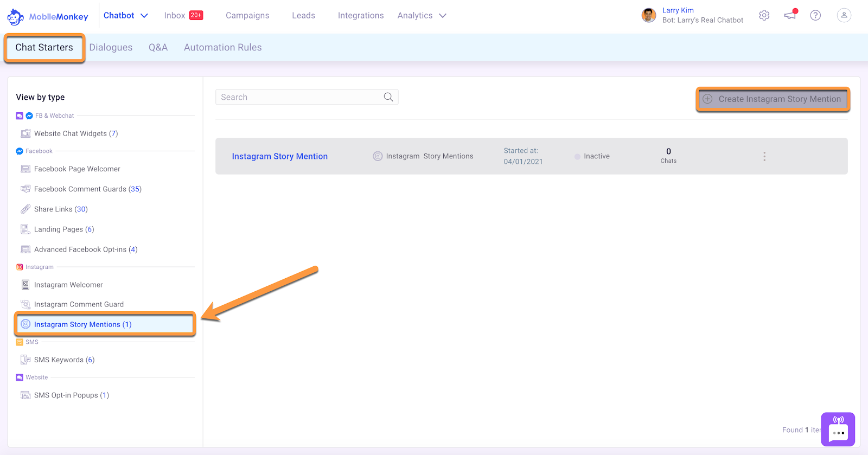This screenshot has height=455, width=868.
Task: Open the Instagram Story Mention link
Action: (280, 156)
